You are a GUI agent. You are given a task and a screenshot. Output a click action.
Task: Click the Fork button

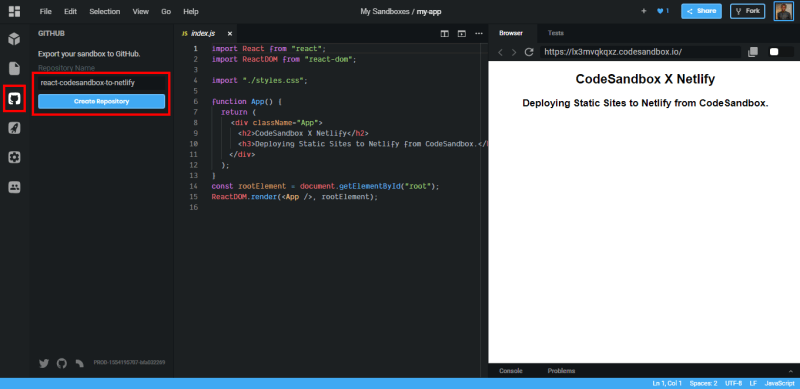coord(747,11)
